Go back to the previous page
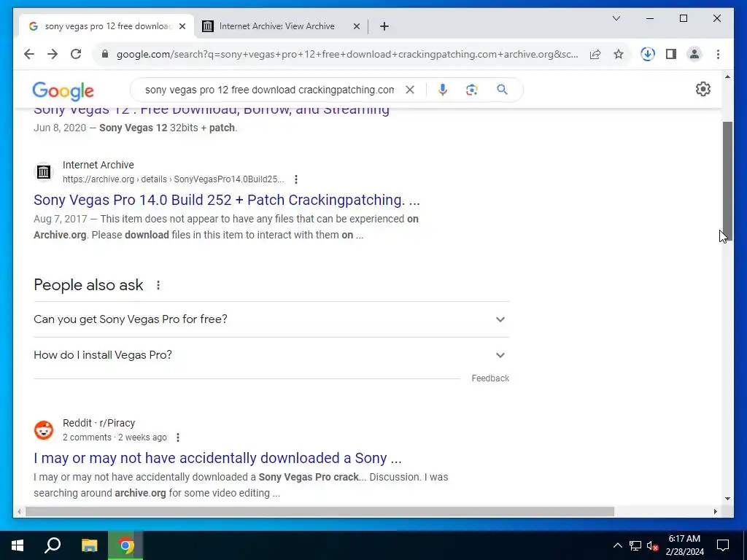This screenshot has height=560, width=747. pyautogui.click(x=29, y=54)
